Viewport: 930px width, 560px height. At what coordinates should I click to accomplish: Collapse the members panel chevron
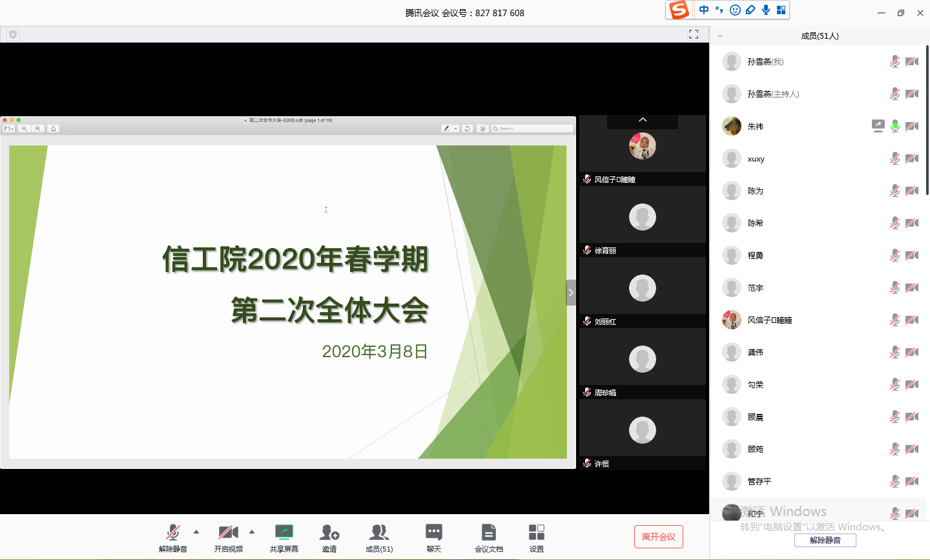(720, 36)
